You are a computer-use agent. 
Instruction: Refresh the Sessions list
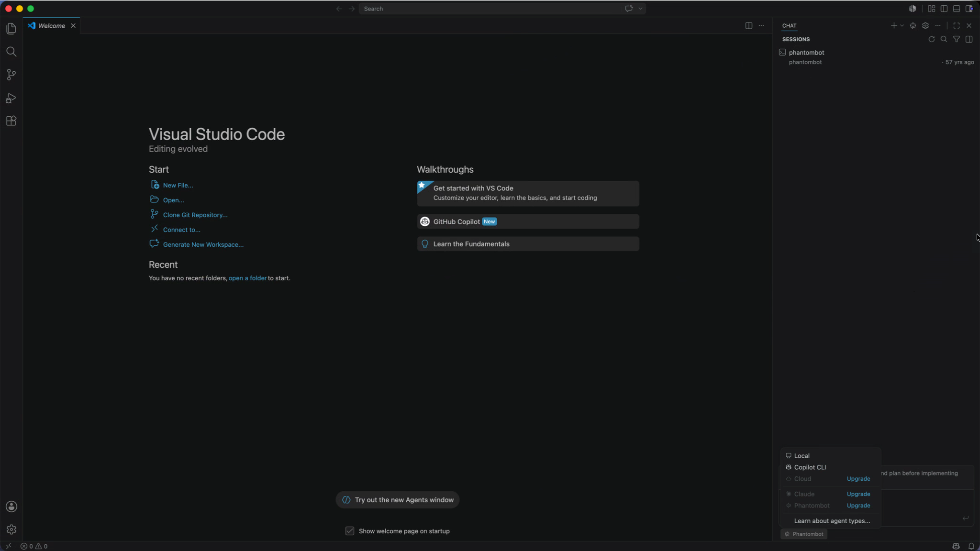pos(932,39)
